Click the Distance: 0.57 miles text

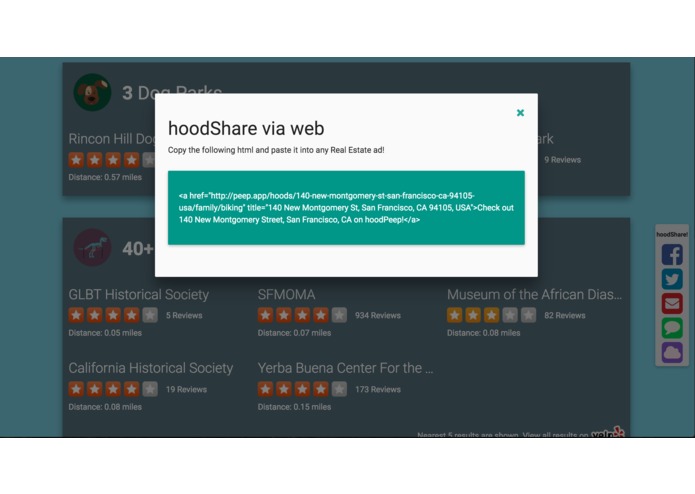pyautogui.click(x=105, y=177)
